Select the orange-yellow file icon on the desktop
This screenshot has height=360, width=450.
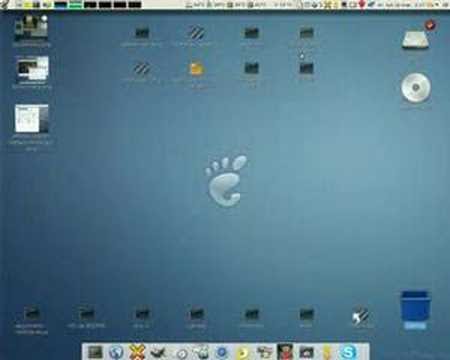pos(196,68)
